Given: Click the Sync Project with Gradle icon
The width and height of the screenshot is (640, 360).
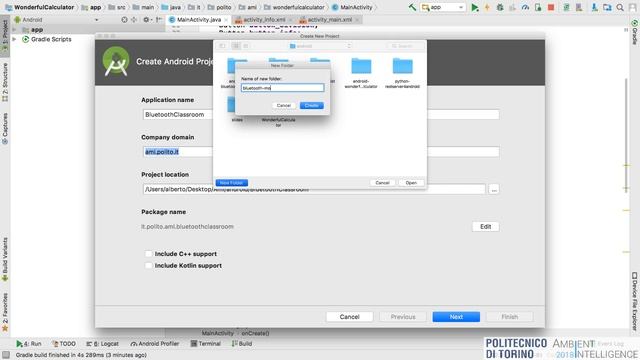Looking at the screenshot, I should point(566,7).
